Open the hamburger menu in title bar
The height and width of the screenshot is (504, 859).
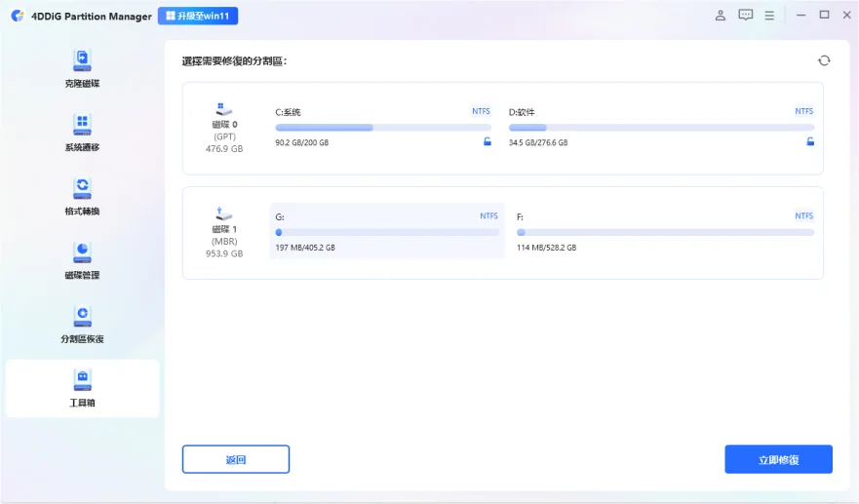click(769, 16)
